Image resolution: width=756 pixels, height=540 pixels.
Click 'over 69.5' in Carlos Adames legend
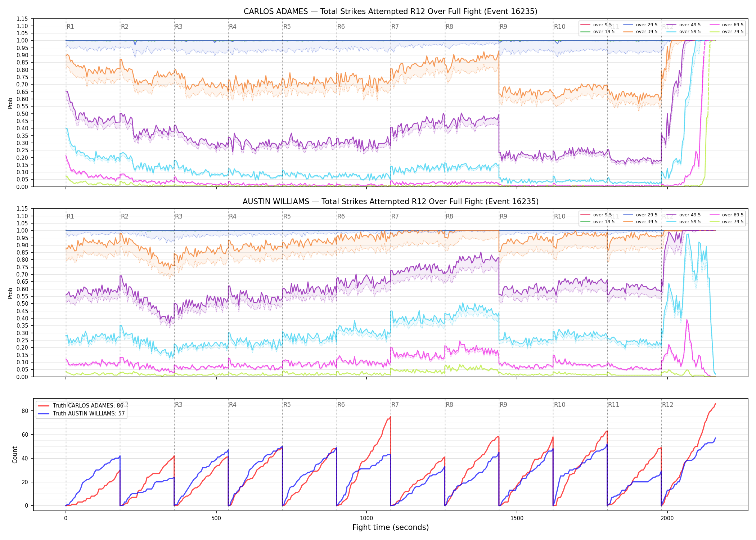(x=733, y=25)
